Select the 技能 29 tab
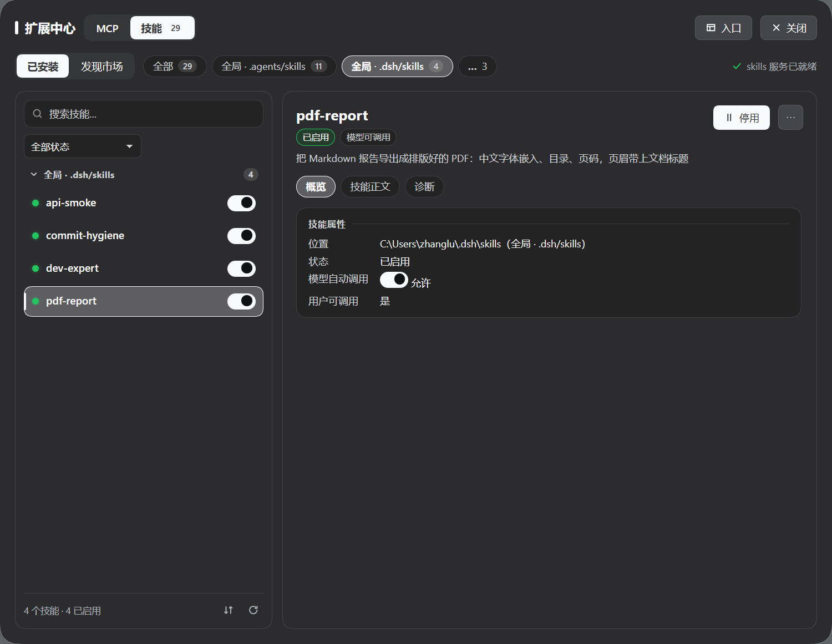The height and width of the screenshot is (644, 832). tap(162, 28)
